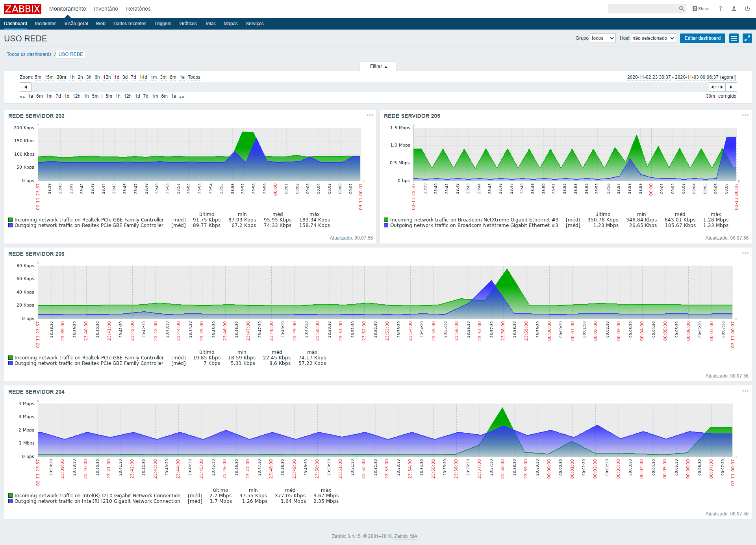Image resolution: width=756 pixels, height=545 pixels.
Task: Click the logout power icon
Action: point(747,9)
